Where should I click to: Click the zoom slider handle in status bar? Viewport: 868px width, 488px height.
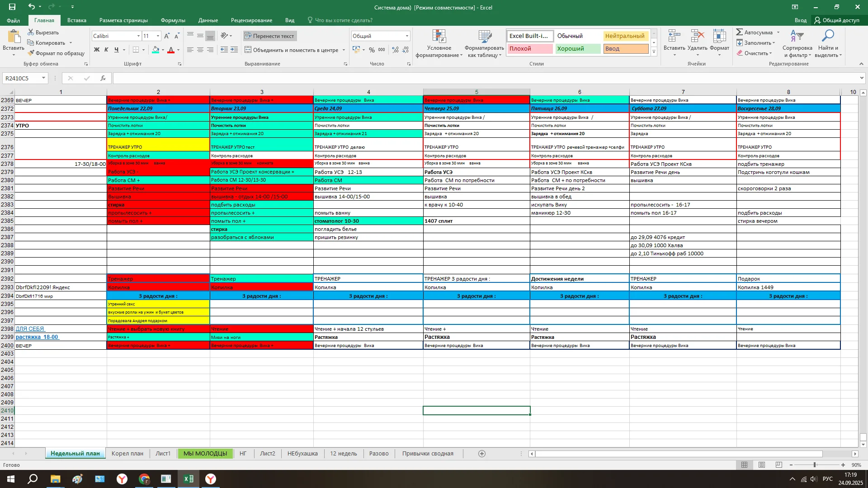tap(815, 465)
